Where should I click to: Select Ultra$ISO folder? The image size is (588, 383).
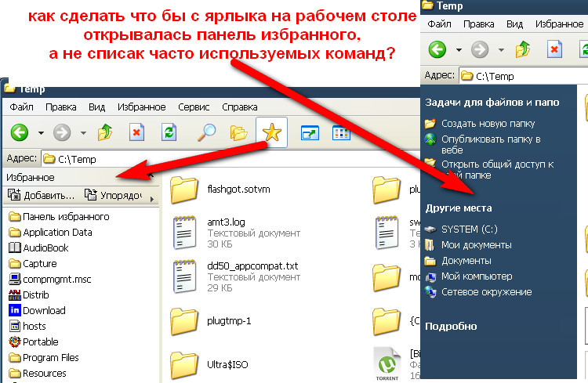coord(209,365)
